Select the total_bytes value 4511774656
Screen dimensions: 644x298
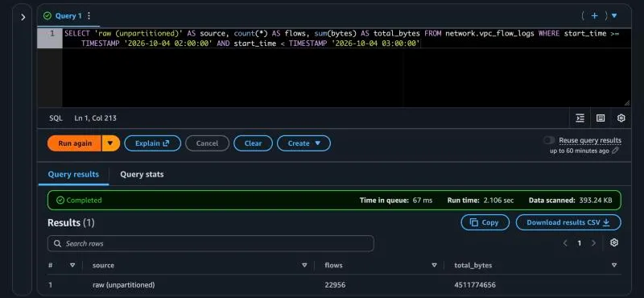tap(475, 285)
